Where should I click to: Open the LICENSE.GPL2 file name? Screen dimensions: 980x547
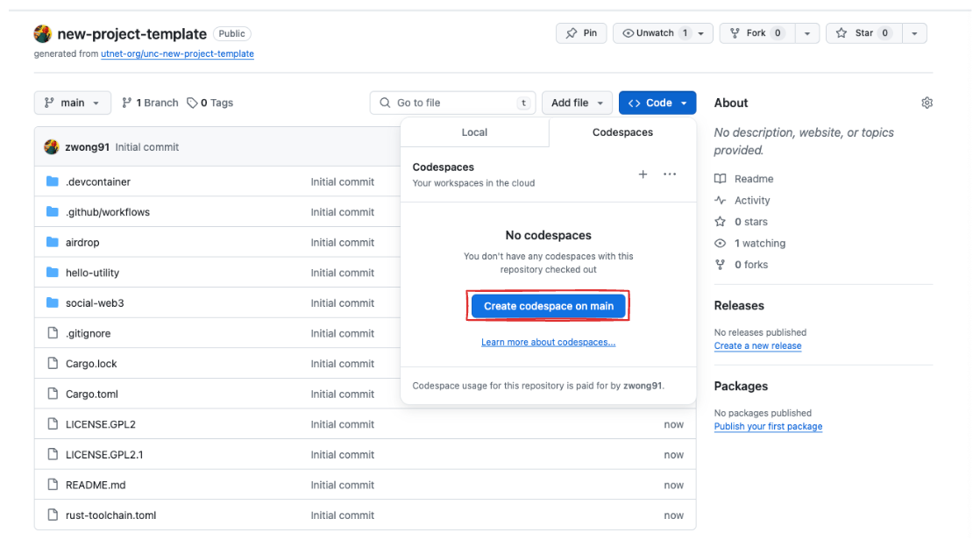click(101, 424)
